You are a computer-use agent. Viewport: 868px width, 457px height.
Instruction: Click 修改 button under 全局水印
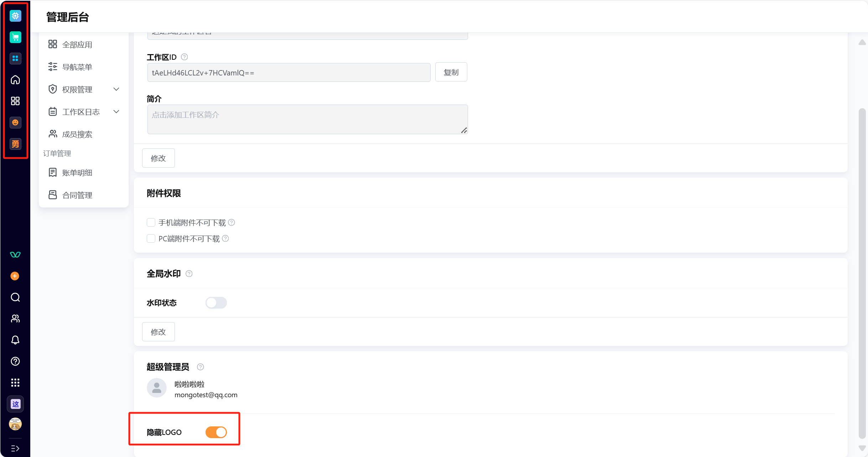pyautogui.click(x=158, y=332)
